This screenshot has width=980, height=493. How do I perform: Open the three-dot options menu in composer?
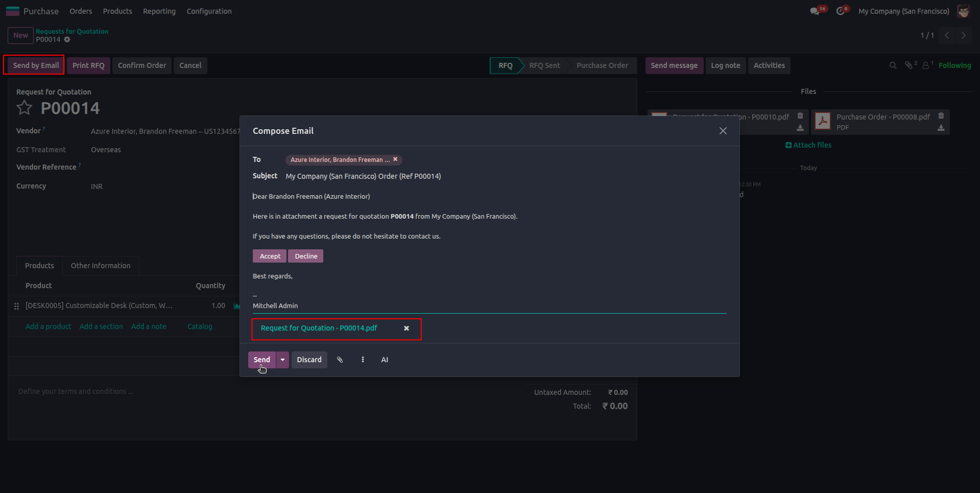tap(363, 360)
